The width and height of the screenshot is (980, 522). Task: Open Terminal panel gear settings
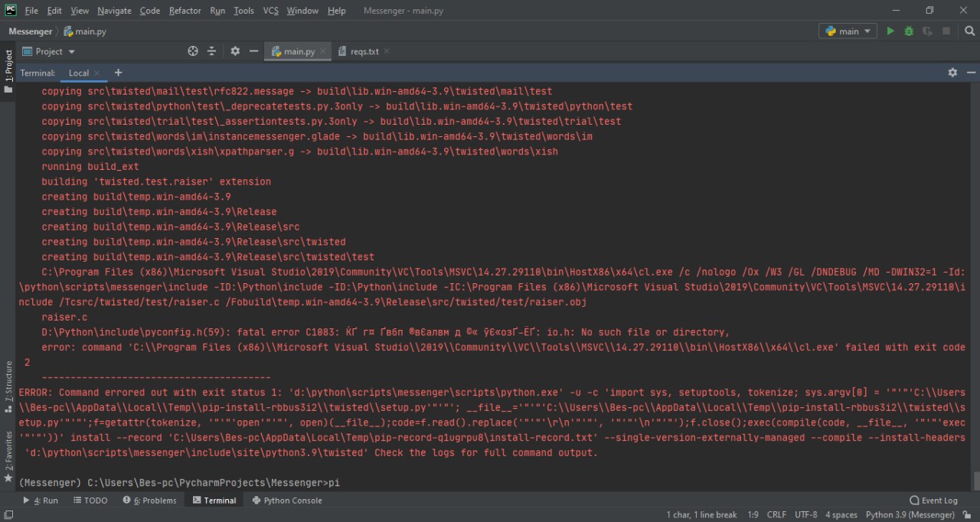(x=952, y=73)
